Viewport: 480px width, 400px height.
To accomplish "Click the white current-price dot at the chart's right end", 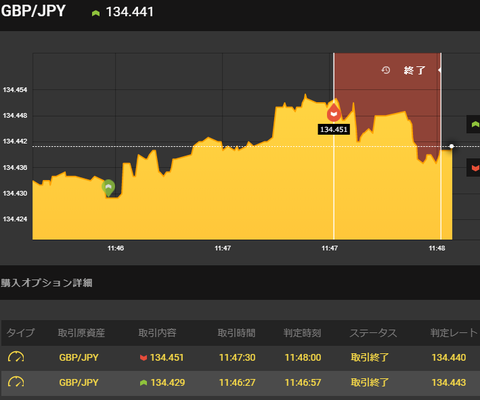I will coord(452,146).
